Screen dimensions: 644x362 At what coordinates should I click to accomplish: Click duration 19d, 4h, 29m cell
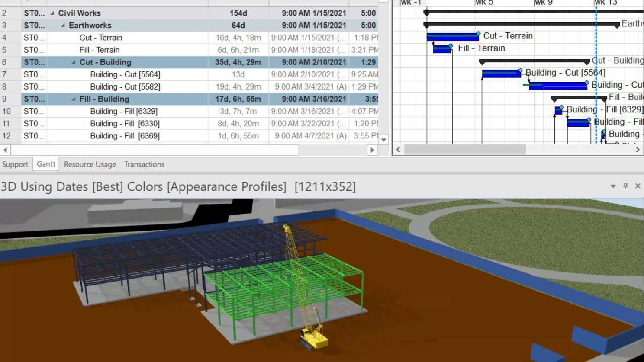point(238,86)
